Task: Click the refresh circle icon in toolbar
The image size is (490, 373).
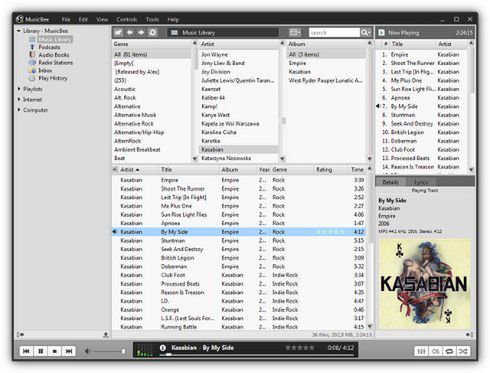Action: 153,33
